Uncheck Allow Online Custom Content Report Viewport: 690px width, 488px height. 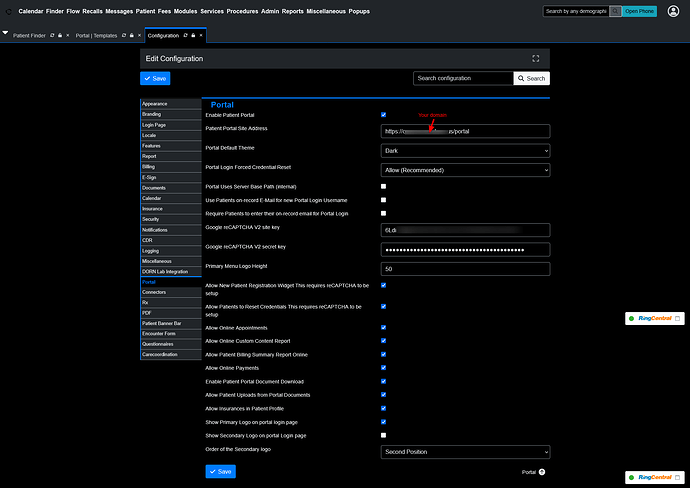[x=383, y=341]
